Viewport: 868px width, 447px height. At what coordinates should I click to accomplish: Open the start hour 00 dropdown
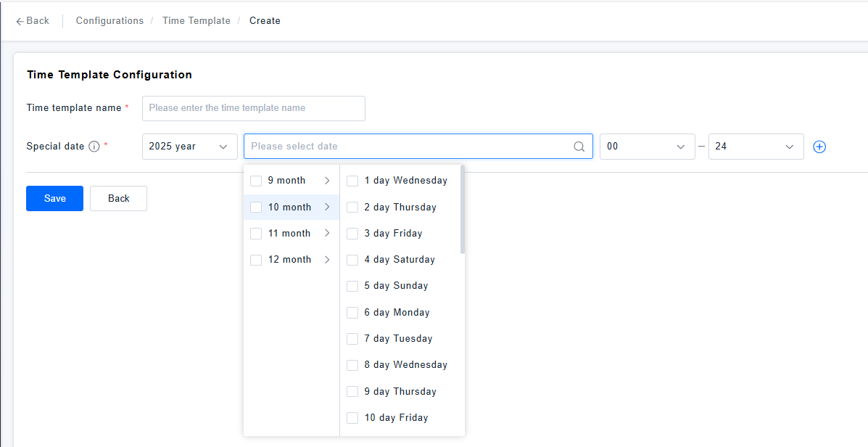(x=647, y=147)
